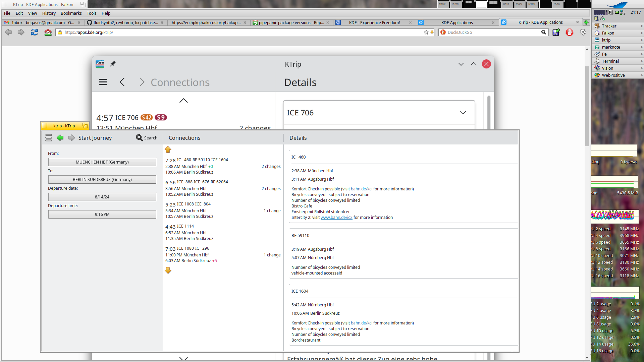This screenshot has width=644, height=362.
Task: Open search engine dropdown at DuckDuckGo icon
Action: pyautogui.click(x=443, y=32)
